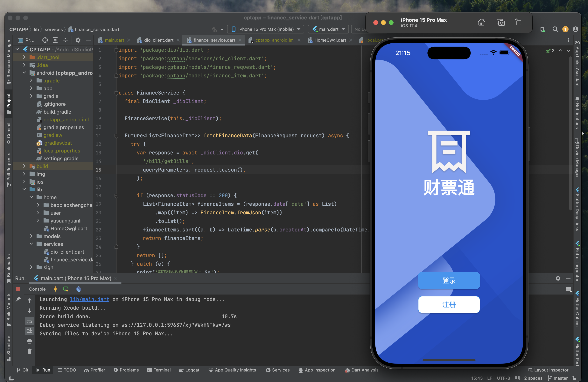Screen dimensions: 588x382
Task: Click the editor vertical scrollbar
Action: [570, 133]
